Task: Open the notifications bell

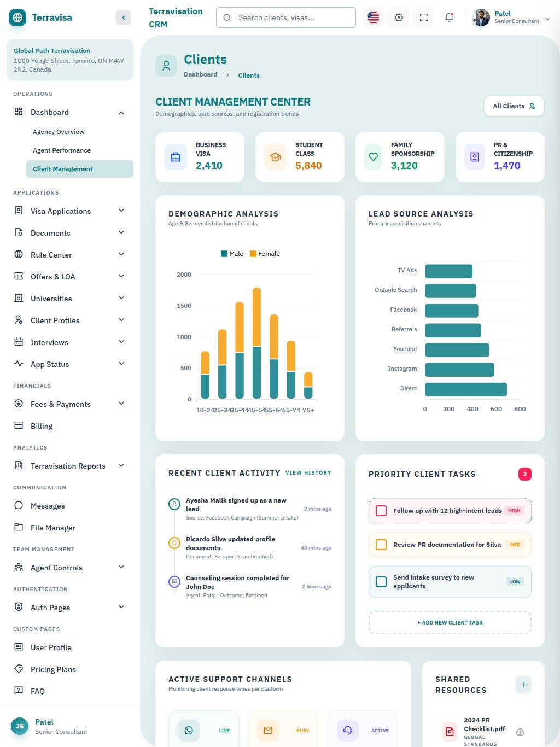Action: click(x=449, y=17)
